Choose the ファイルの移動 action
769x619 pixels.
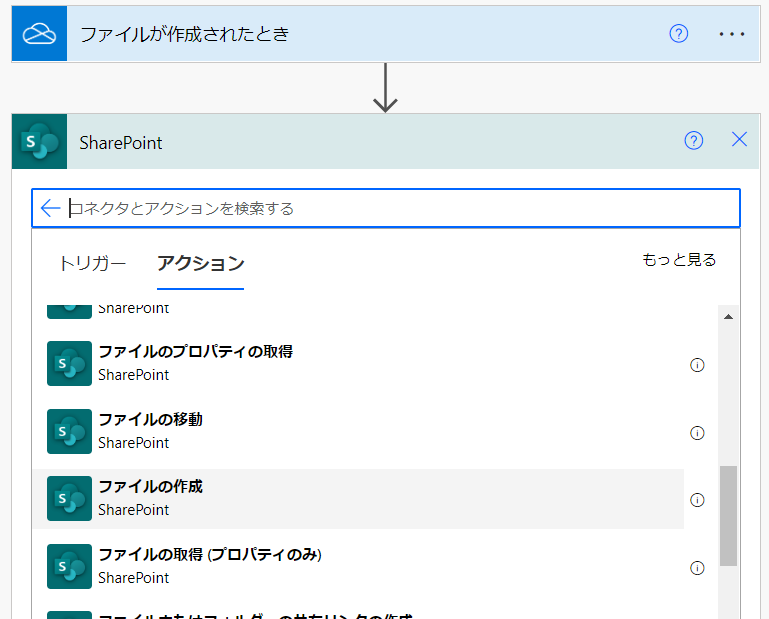(x=359, y=431)
